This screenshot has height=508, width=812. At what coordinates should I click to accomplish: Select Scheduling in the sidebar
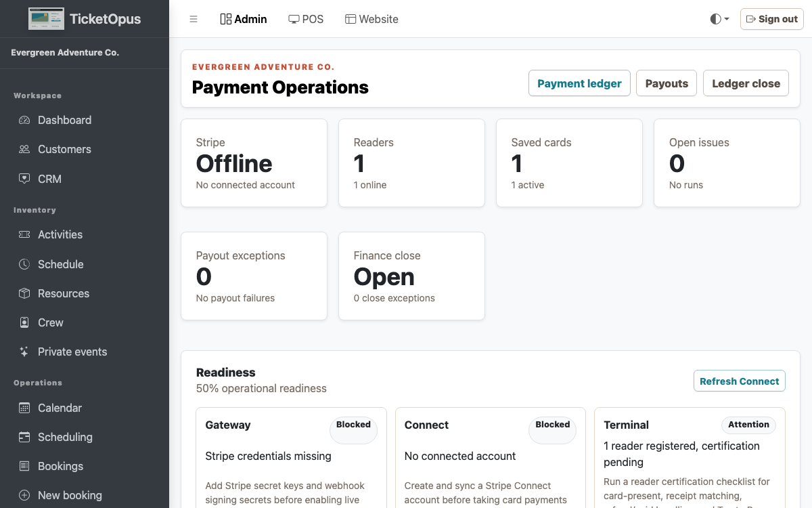(x=85, y=437)
